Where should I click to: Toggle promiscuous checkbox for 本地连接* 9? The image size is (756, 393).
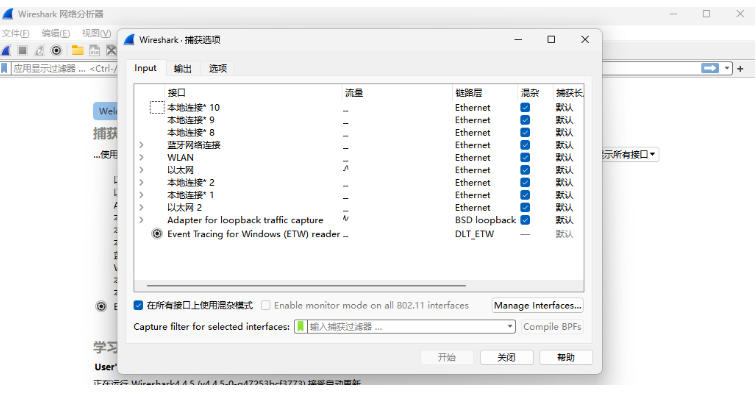click(525, 120)
